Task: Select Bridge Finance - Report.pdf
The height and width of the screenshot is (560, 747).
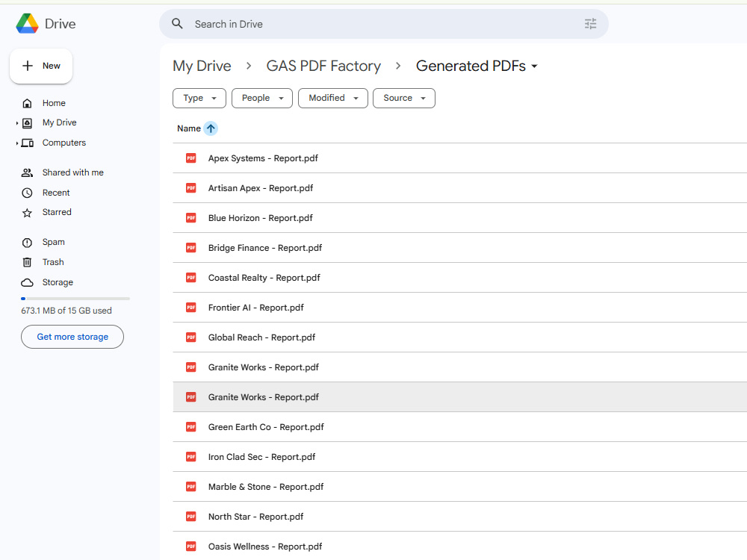Action: [x=459, y=248]
